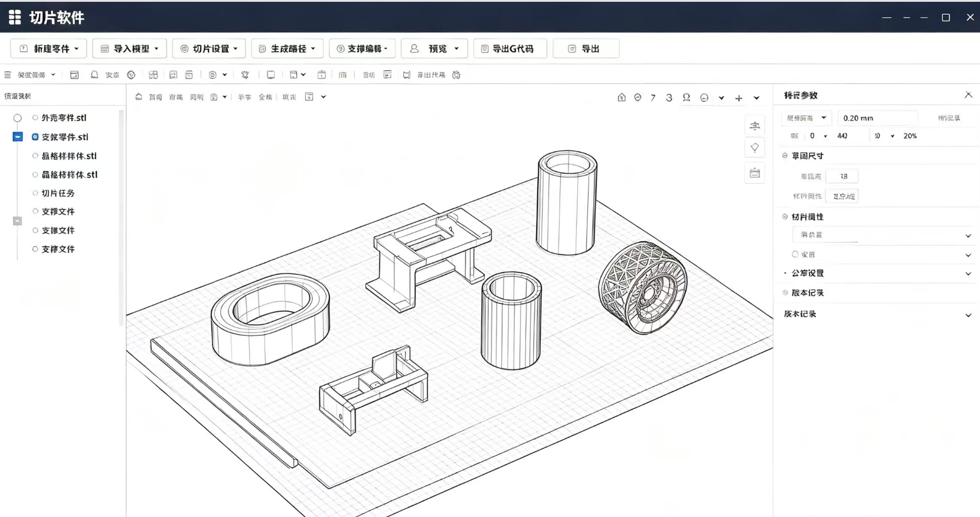The width and height of the screenshot is (980, 517).
Task: Open the 新建零件 dropdown menu
Action: pyautogui.click(x=49, y=48)
